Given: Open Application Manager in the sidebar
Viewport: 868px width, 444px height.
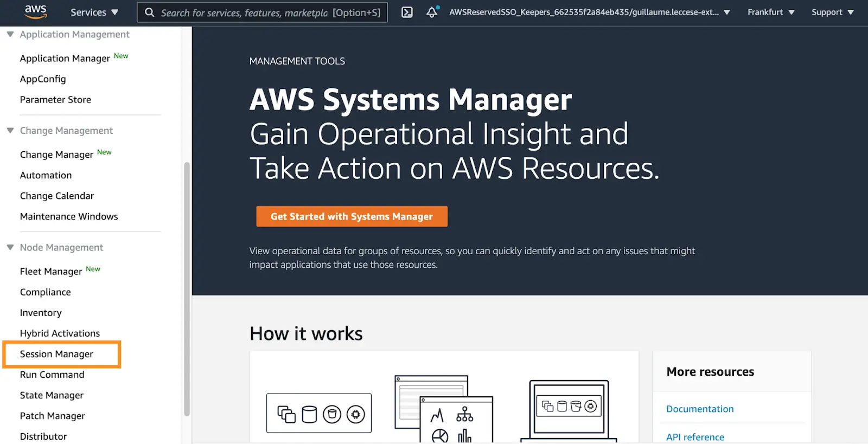Looking at the screenshot, I should tap(65, 58).
